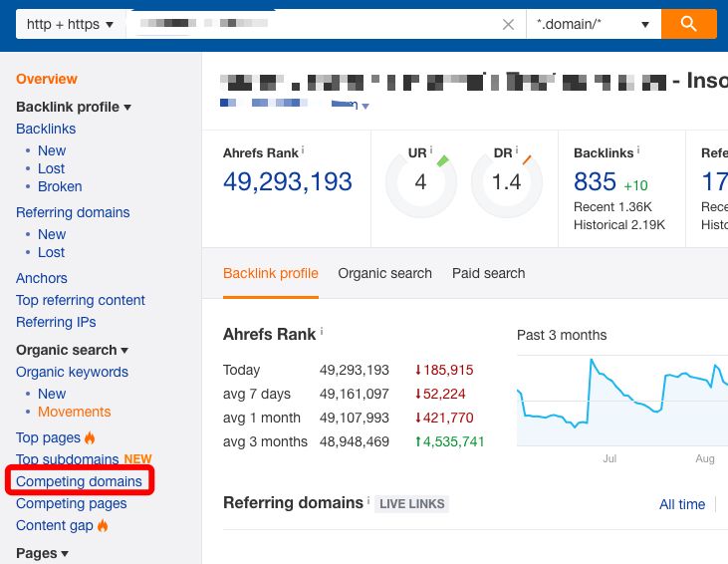Open the Top pages report
This screenshot has width=728, height=564.
click(x=48, y=437)
